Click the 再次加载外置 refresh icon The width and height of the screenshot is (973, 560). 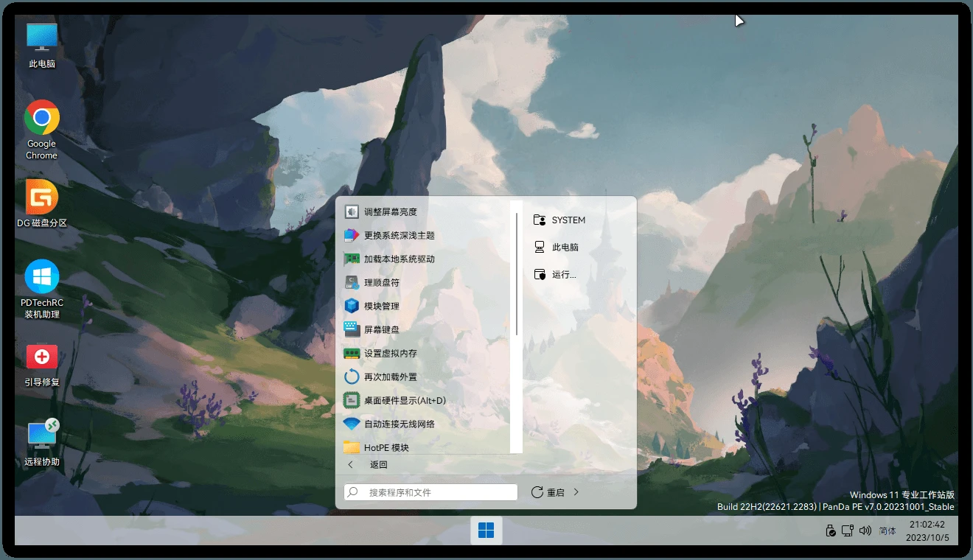pos(352,377)
